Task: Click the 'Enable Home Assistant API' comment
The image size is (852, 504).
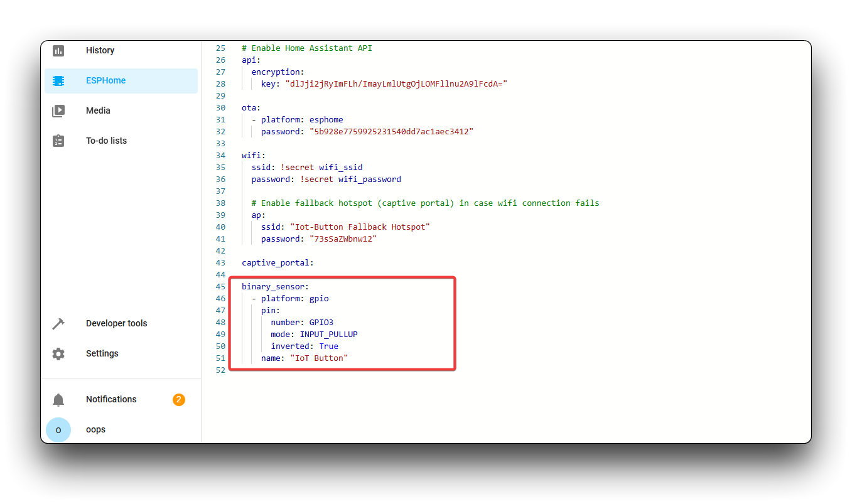Action: (x=307, y=48)
